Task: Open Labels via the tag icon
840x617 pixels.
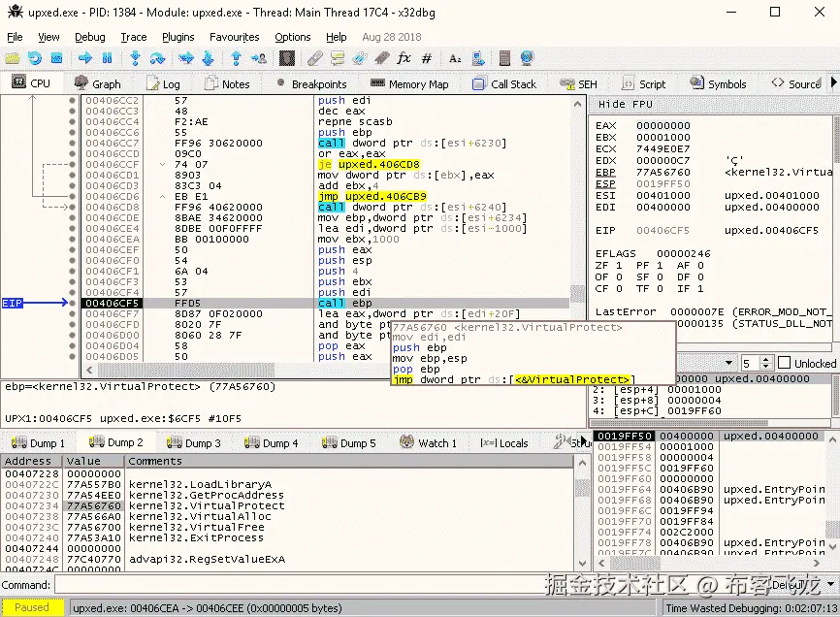Action: tap(360, 58)
